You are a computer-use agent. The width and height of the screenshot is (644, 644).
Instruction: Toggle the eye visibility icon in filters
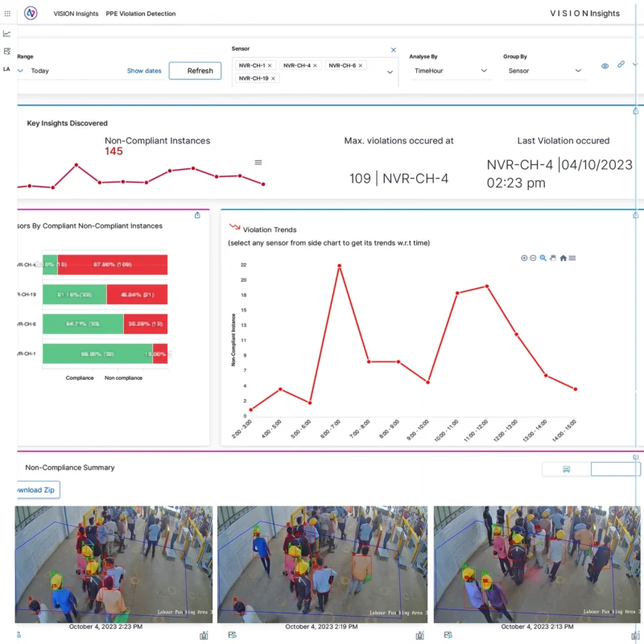point(605,66)
